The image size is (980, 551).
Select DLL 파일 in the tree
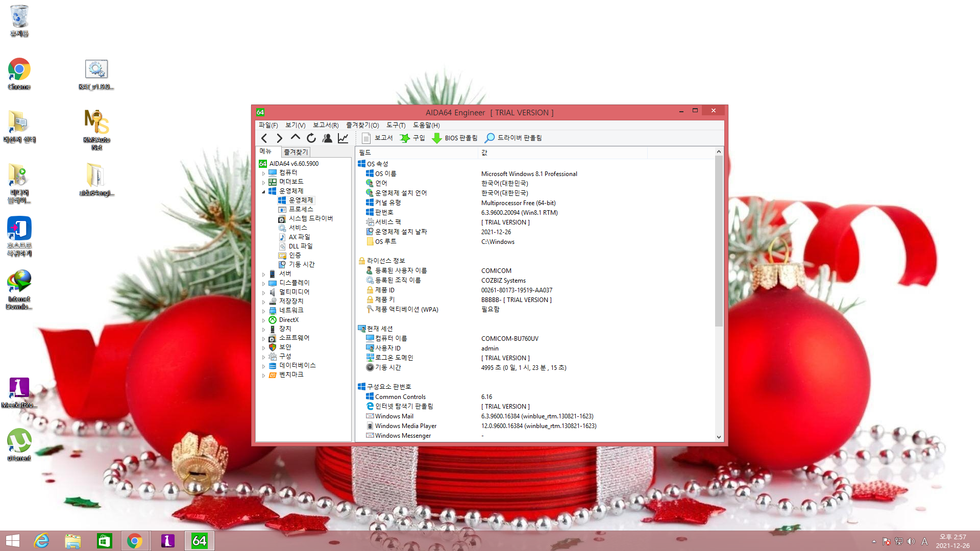click(x=296, y=246)
